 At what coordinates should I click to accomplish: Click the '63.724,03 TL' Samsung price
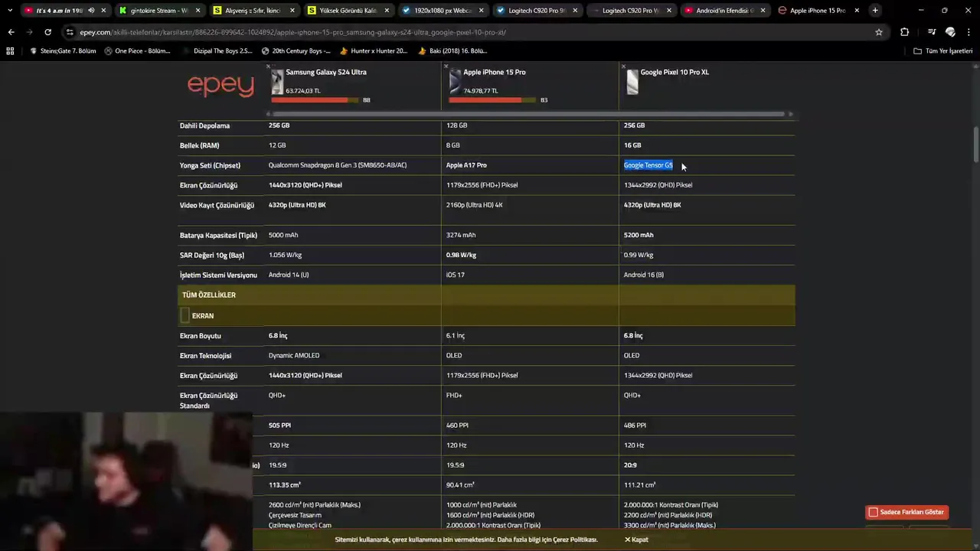[x=303, y=90]
